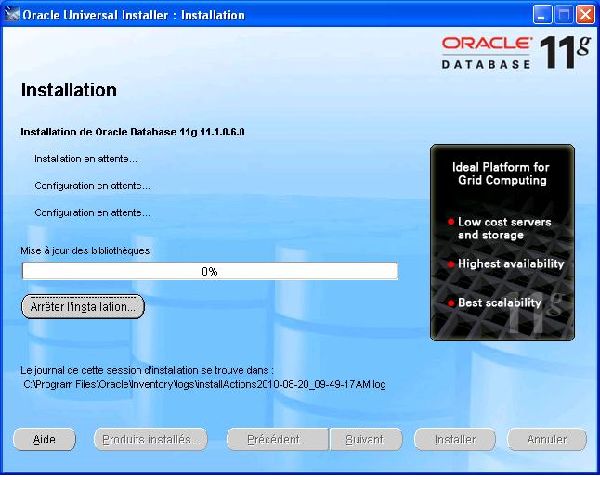Click 'Installation en attente...' line

[x=86, y=158]
